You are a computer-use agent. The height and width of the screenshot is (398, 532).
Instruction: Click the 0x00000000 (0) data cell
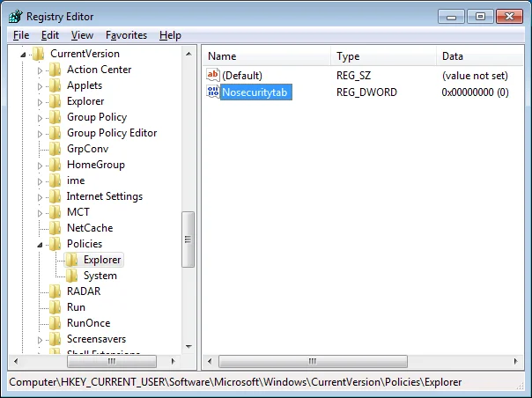click(x=475, y=92)
